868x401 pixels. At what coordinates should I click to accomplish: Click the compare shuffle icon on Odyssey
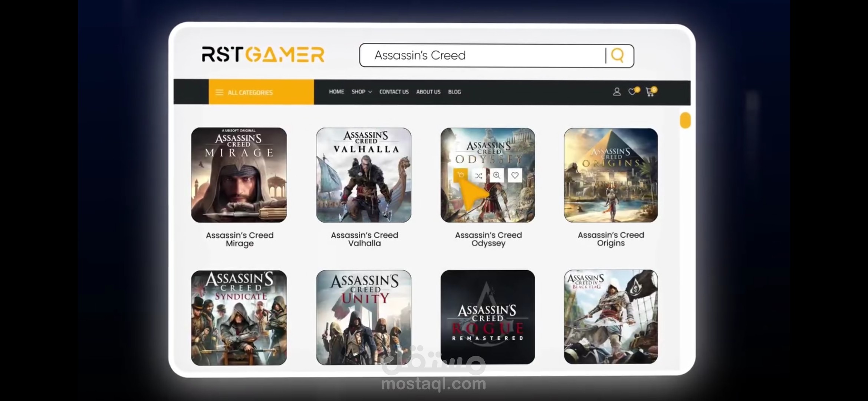479,176
